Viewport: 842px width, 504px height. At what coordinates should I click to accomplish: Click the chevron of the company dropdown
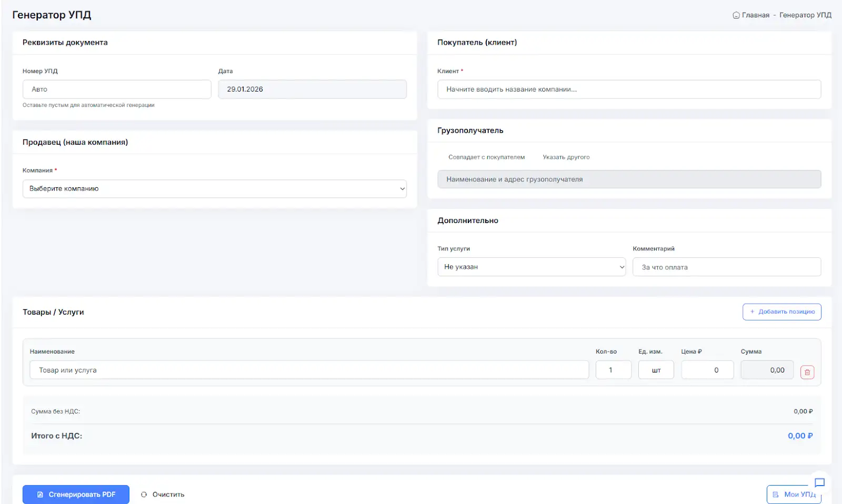[x=402, y=189]
